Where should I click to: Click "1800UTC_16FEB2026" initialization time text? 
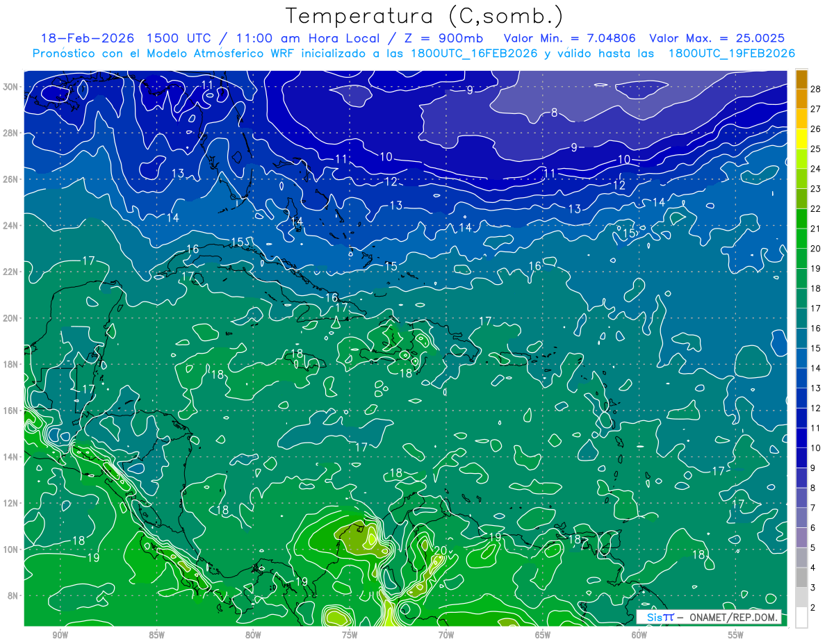click(x=473, y=53)
